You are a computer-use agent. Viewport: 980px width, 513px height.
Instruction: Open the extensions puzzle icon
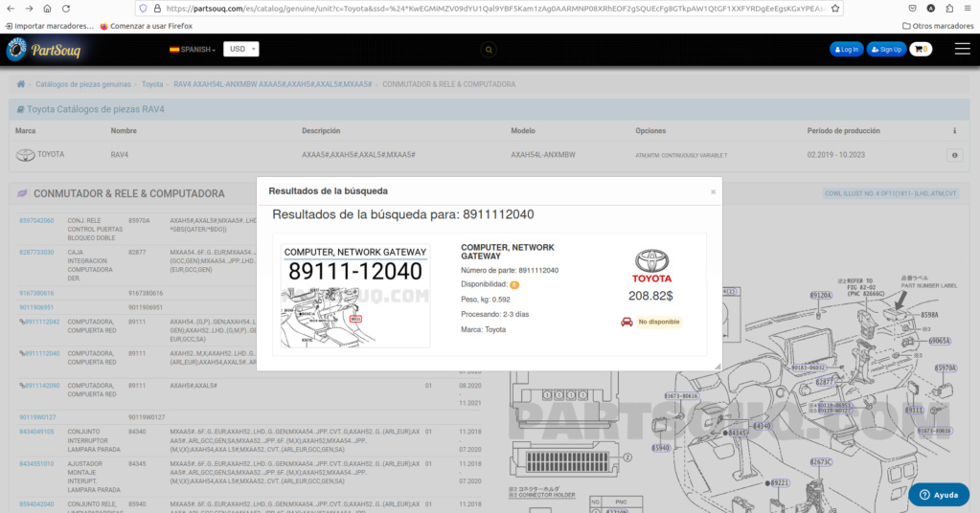tap(949, 9)
